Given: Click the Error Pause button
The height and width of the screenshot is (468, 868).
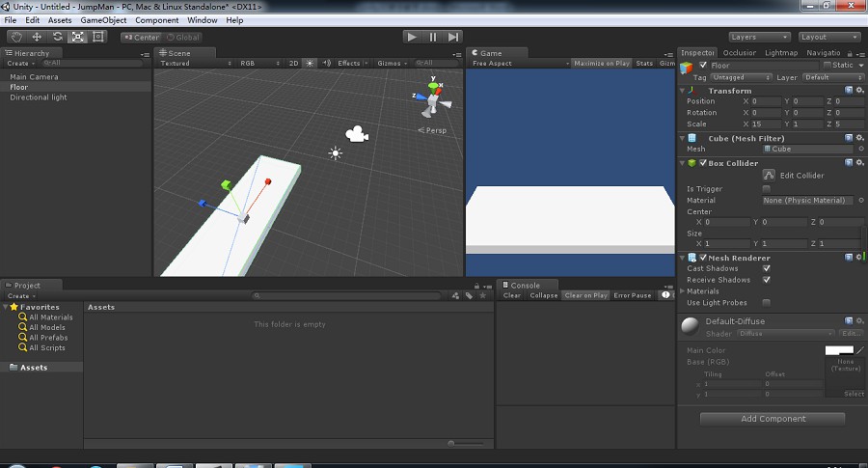Looking at the screenshot, I should click(632, 295).
